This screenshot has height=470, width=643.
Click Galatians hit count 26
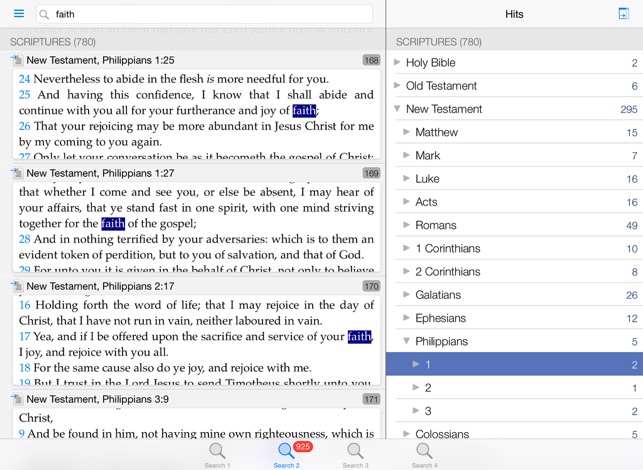click(x=632, y=295)
